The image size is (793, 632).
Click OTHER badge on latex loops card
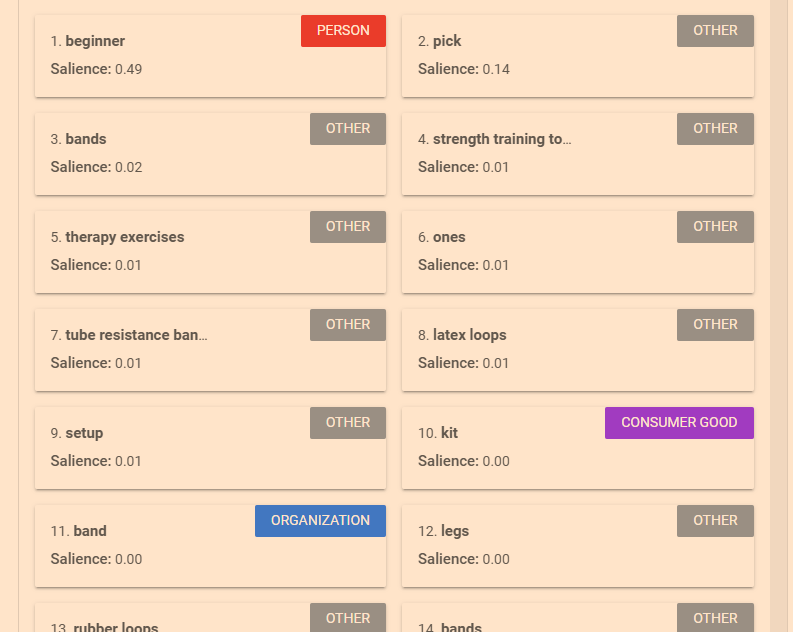(x=715, y=325)
